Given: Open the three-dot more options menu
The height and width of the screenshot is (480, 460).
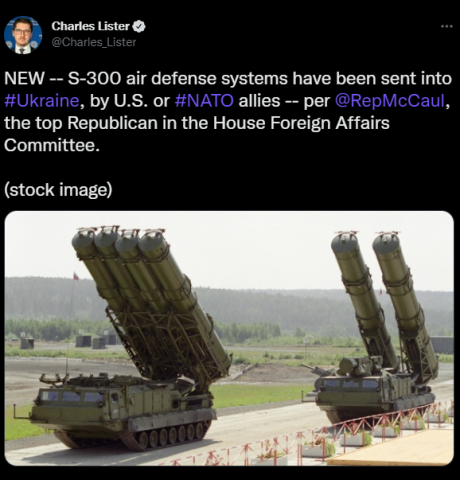Looking at the screenshot, I should click(446, 26).
